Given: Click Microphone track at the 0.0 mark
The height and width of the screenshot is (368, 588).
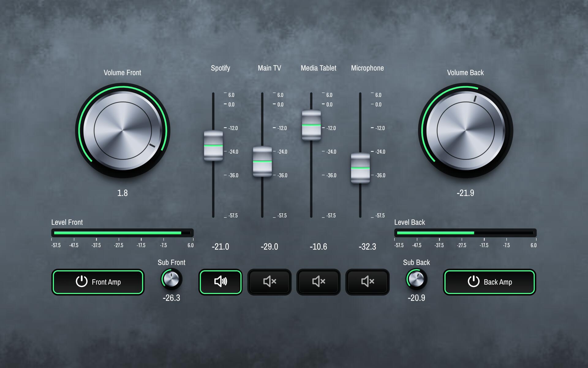Looking at the screenshot, I should (x=360, y=105).
